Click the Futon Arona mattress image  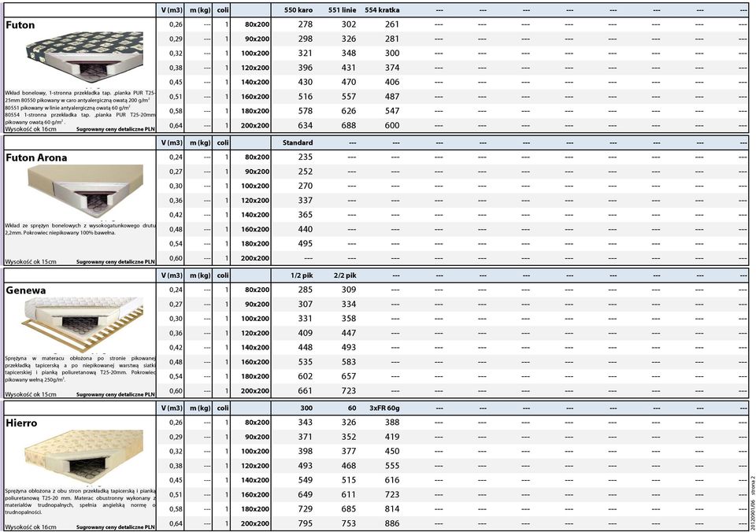[x=85, y=190]
